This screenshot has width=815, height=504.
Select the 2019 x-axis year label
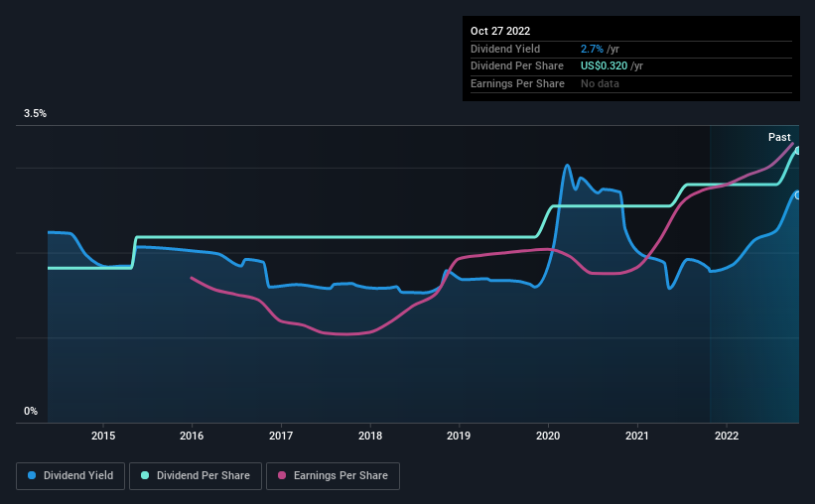pyautogui.click(x=459, y=436)
